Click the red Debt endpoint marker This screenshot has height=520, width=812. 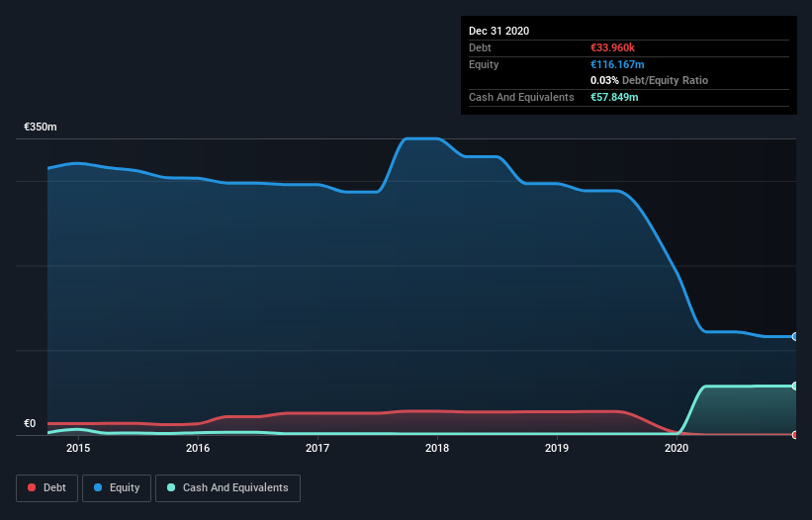coord(795,435)
